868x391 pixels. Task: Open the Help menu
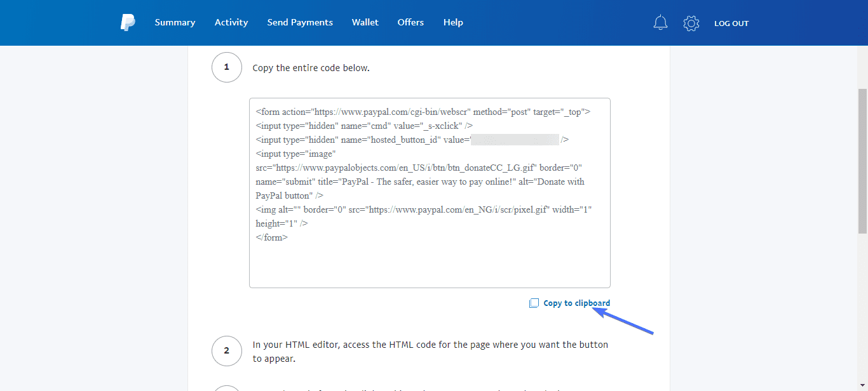click(453, 22)
